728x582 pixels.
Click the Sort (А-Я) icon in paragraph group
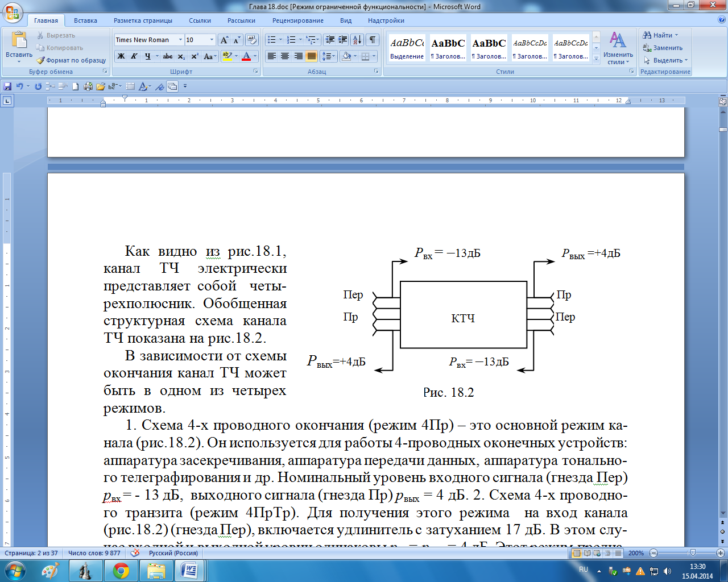click(x=357, y=40)
